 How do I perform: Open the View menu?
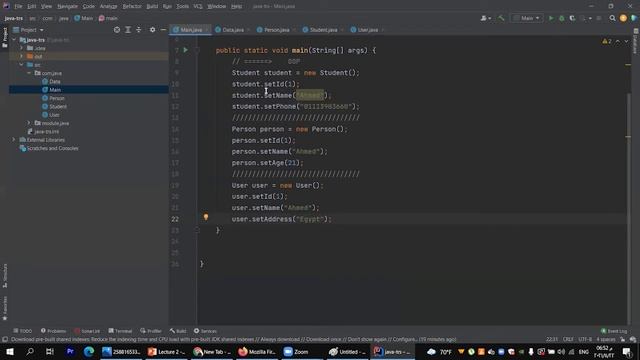pos(47,7)
